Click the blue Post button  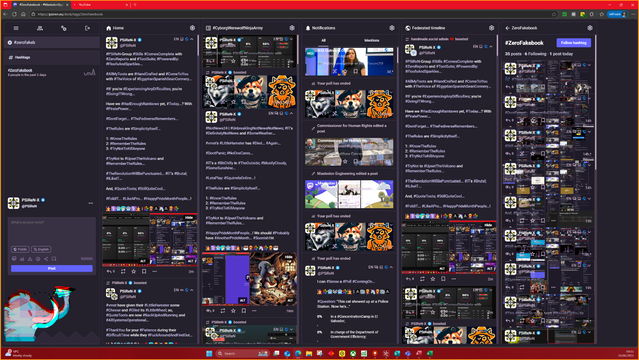click(x=52, y=268)
